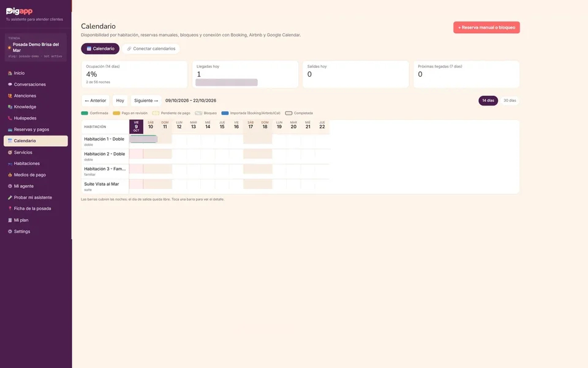588x368 pixels.
Task: Click the green Confirmada legend swatch
Action: 85,113
